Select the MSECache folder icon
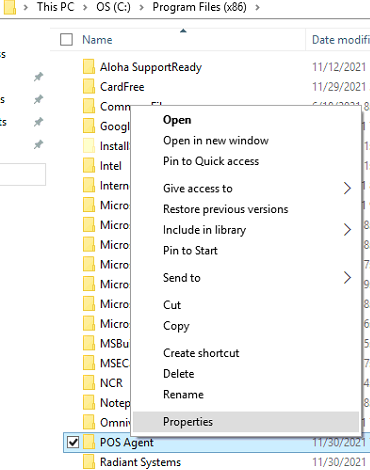 (x=89, y=363)
